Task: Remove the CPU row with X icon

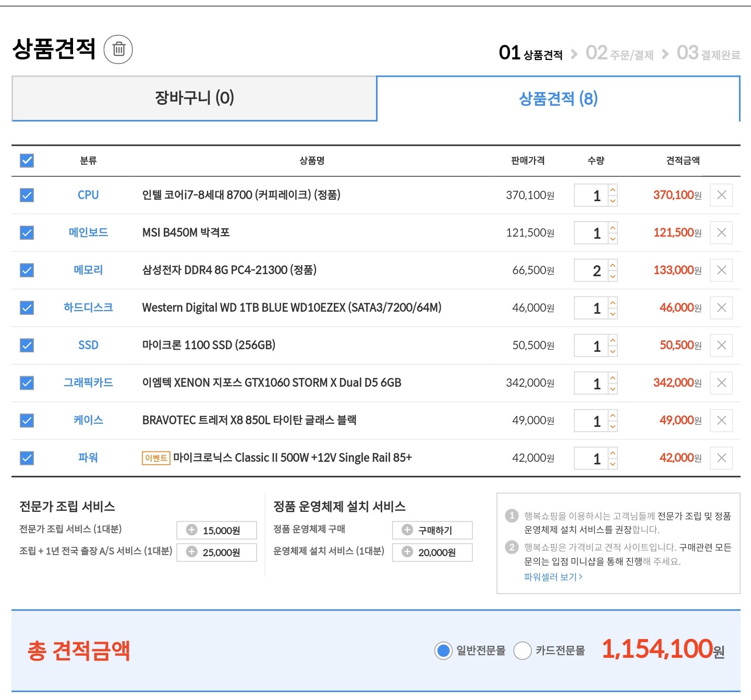Action: click(x=721, y=195)
